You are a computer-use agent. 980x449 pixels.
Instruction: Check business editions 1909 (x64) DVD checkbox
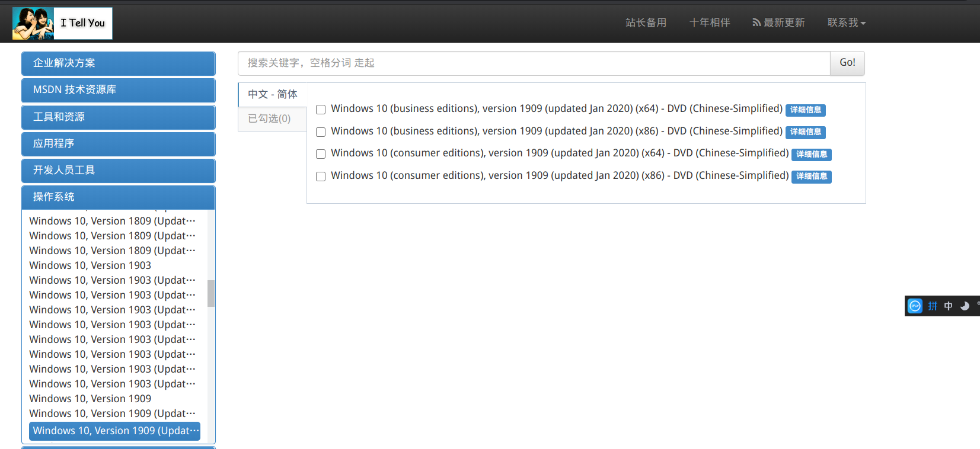pos(321,110)
